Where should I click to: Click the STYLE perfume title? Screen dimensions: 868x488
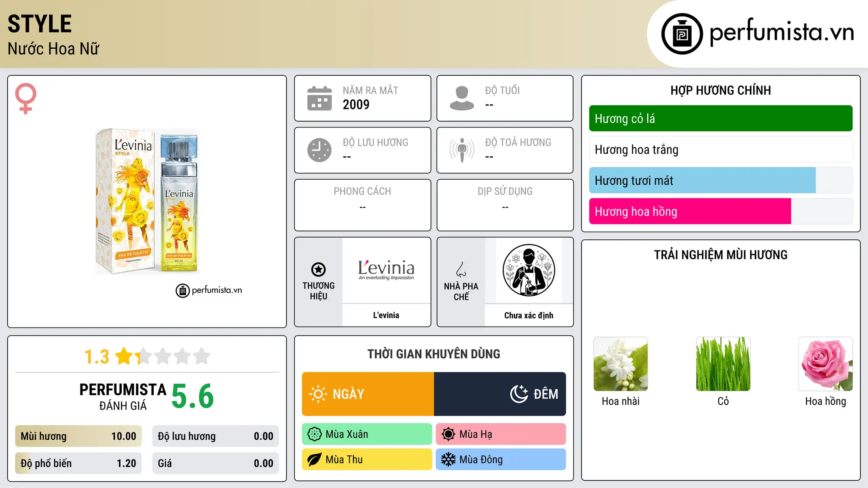tap(39, 24)
